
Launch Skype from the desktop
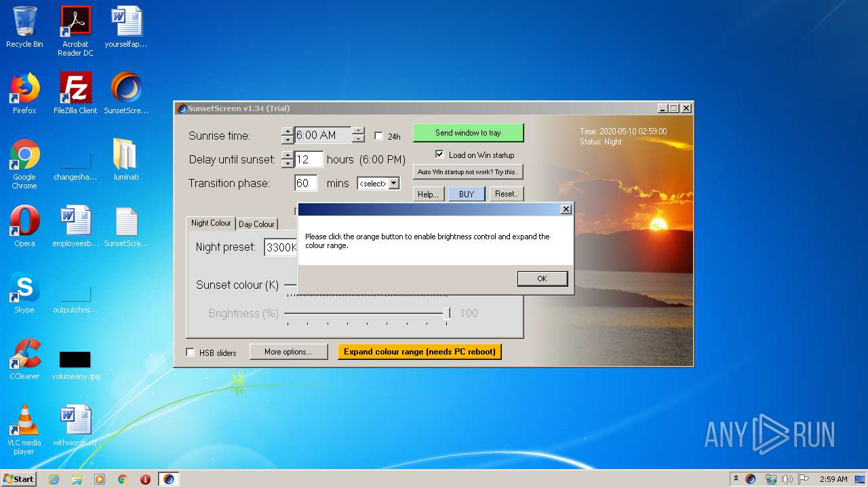click(x=24, y=293)
